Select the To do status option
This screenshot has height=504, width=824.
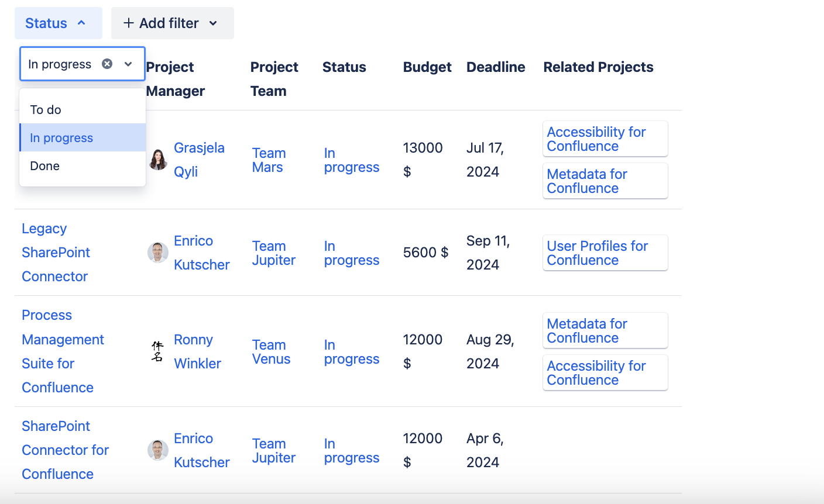coord(46,110)
